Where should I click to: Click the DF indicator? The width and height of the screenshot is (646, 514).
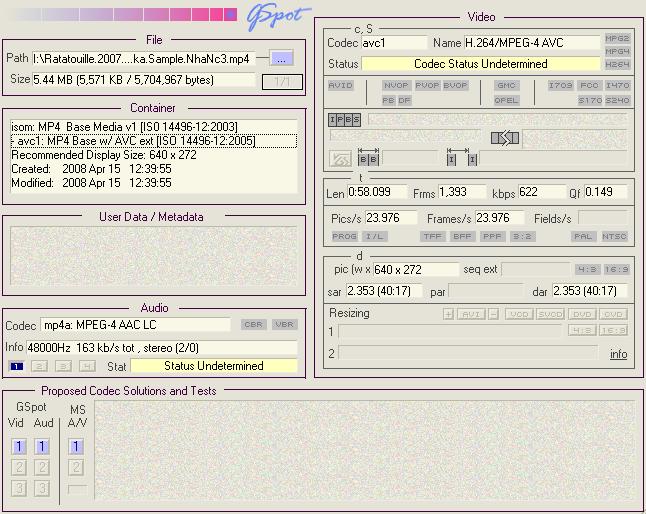pyautogui.click(x=404, y=100)
